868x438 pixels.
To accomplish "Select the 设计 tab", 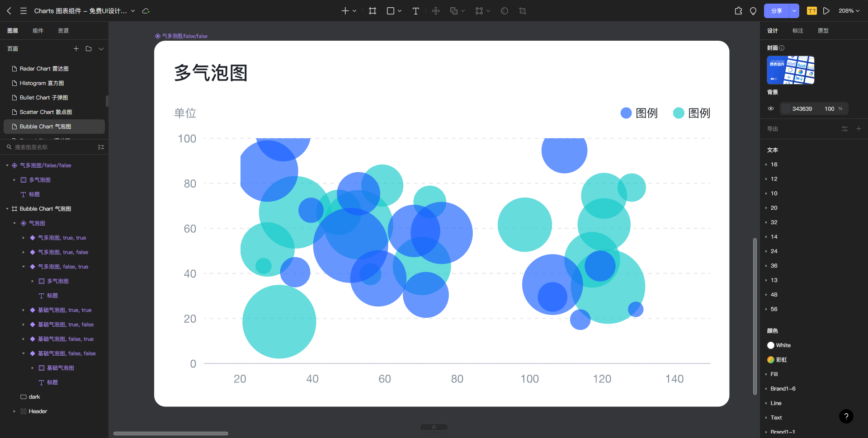I will (x=773, y=31).
